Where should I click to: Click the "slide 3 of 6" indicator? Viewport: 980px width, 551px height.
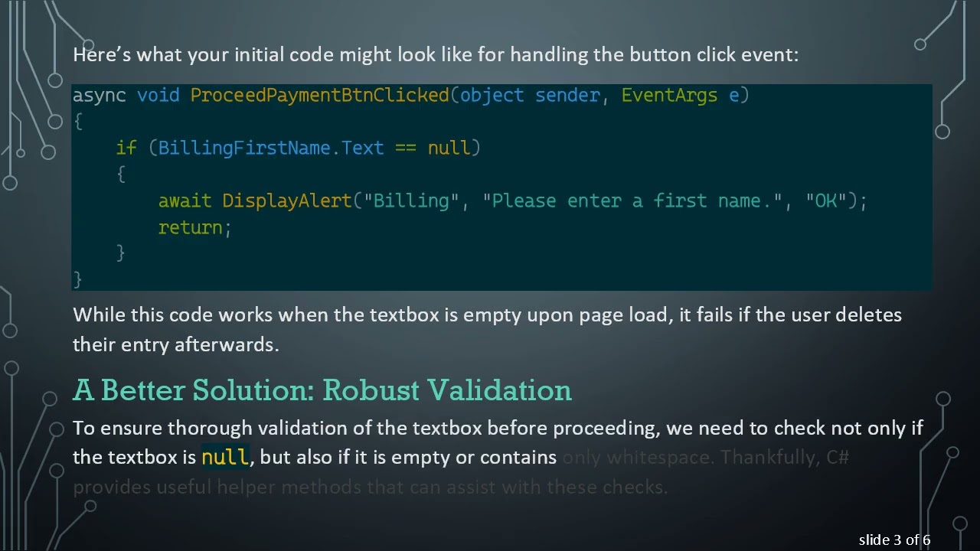click(x=894, y=540)
